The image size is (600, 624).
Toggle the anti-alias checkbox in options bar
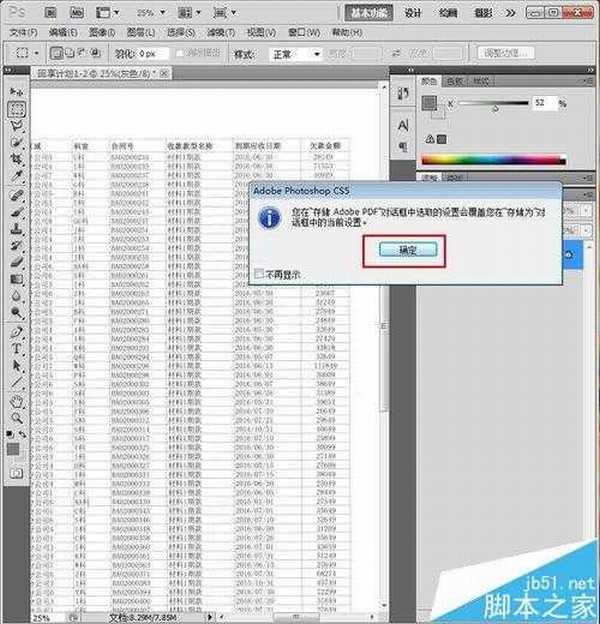pos(180,53)
